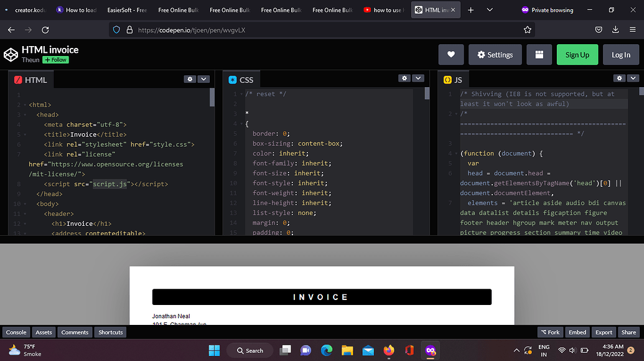Collapse the CSS reset comment fold on line 1
The width and height of the screenshot is (644, 361).
pyautogui.click(x=241, y=94)
